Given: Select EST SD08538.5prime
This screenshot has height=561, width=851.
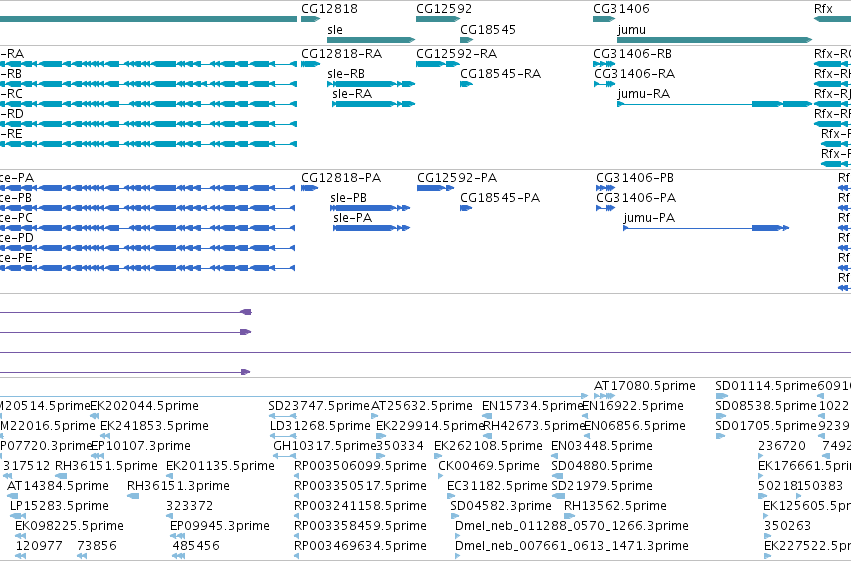Looking at the screenshot, I should (x=766, y=406).
